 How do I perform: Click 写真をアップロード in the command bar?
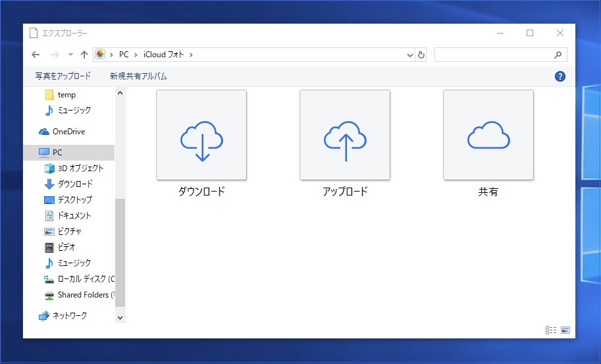pyautogui.click(x=63, y=76)
